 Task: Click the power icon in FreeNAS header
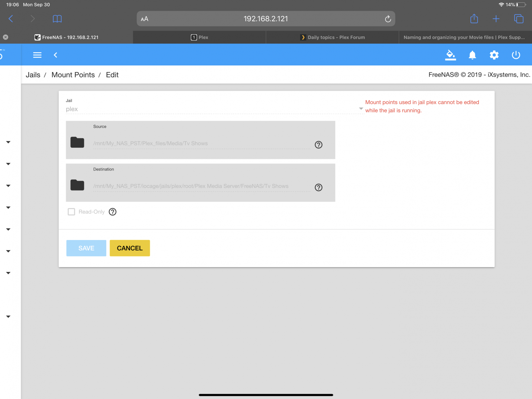(516, 55)
